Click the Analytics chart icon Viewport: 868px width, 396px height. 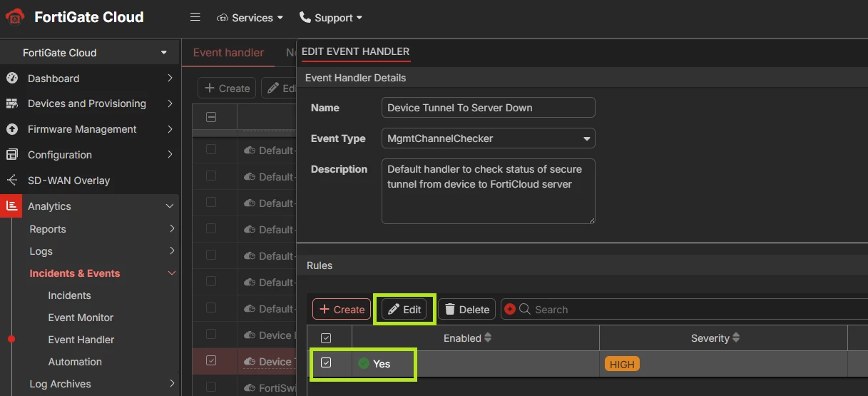pos(11,206)
